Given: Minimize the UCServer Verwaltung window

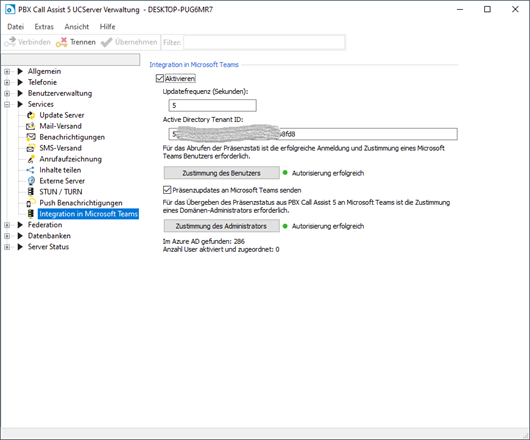Looking at the screenshot, I should pyautogui.click(x=460, y=9).
